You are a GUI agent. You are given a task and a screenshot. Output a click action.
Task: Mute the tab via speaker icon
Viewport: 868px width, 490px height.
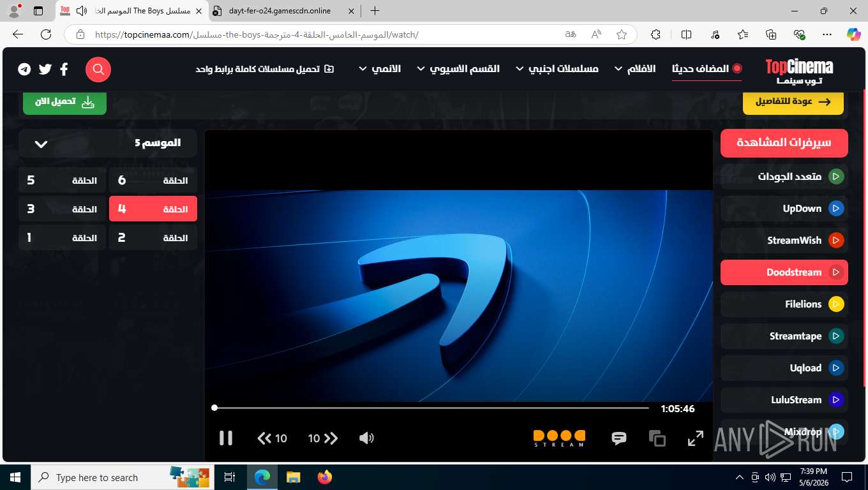click(x=82, y=11)
